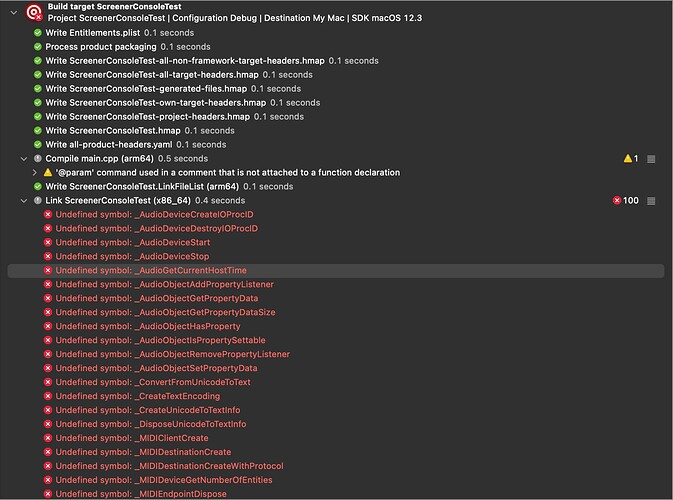Select '@param' command warning message
673x500 pixels.
(228, 173)
